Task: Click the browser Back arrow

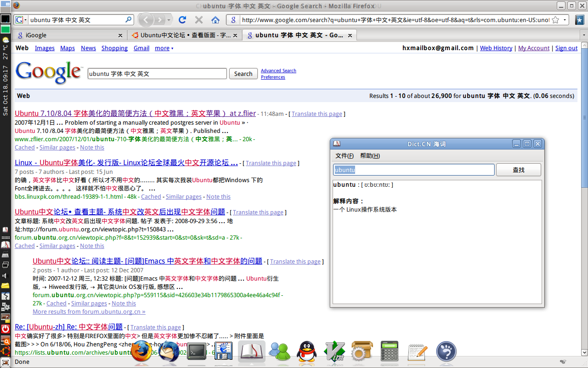Action: point(146,20)
